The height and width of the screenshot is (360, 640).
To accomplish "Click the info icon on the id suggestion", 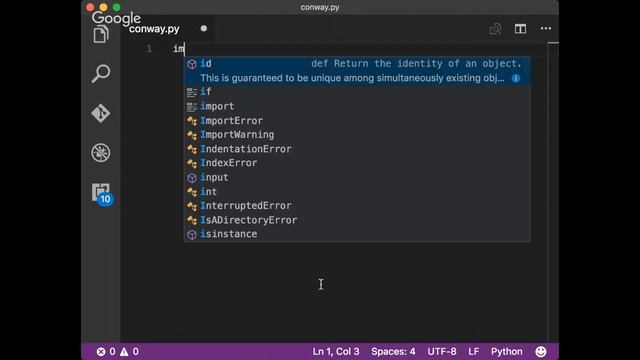I will coord(516,78).
